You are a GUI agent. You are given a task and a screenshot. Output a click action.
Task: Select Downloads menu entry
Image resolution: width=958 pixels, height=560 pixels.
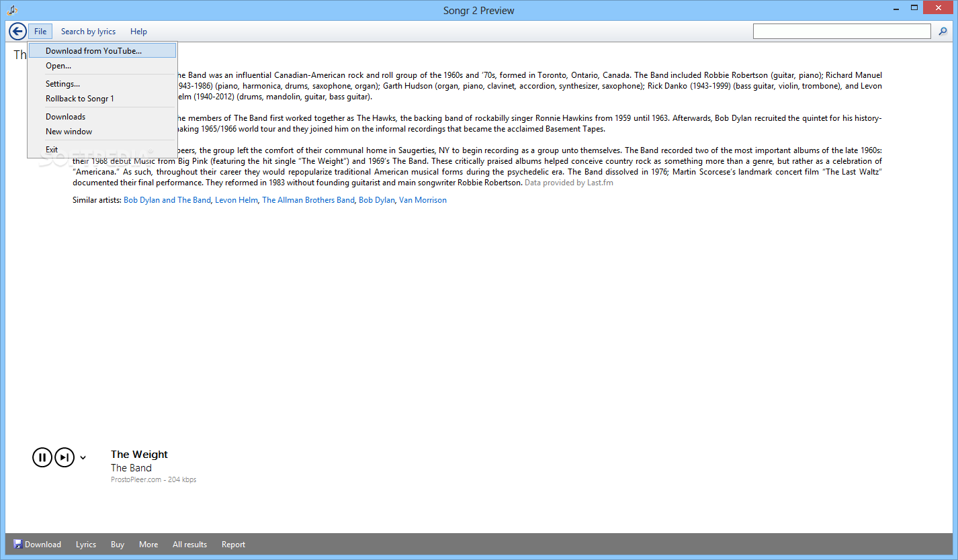[102, 117]
